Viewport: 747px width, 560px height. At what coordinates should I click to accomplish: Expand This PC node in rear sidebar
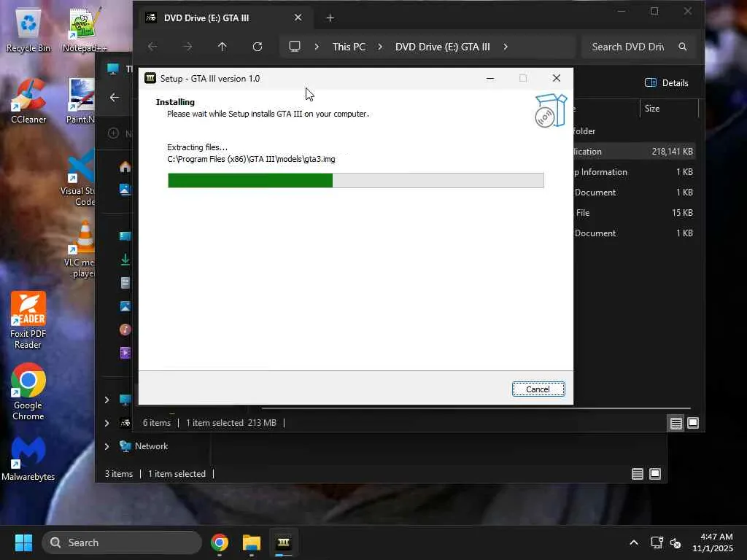point(107,400)
